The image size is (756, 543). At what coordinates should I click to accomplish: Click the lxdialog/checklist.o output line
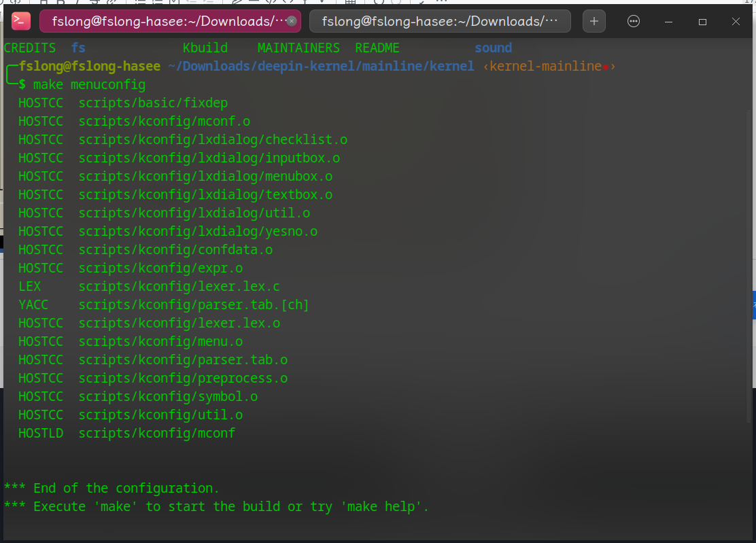tap(183, 140)
